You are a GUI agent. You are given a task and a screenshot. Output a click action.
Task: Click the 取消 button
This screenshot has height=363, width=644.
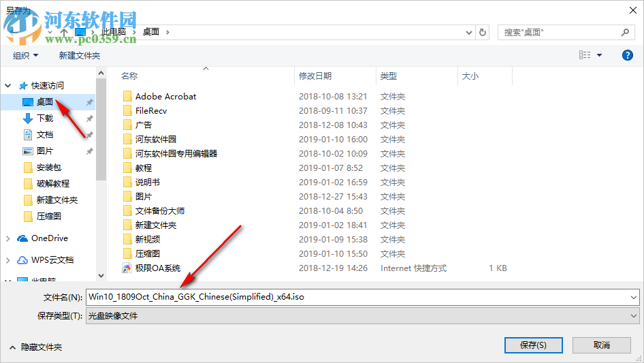point(601,345)
